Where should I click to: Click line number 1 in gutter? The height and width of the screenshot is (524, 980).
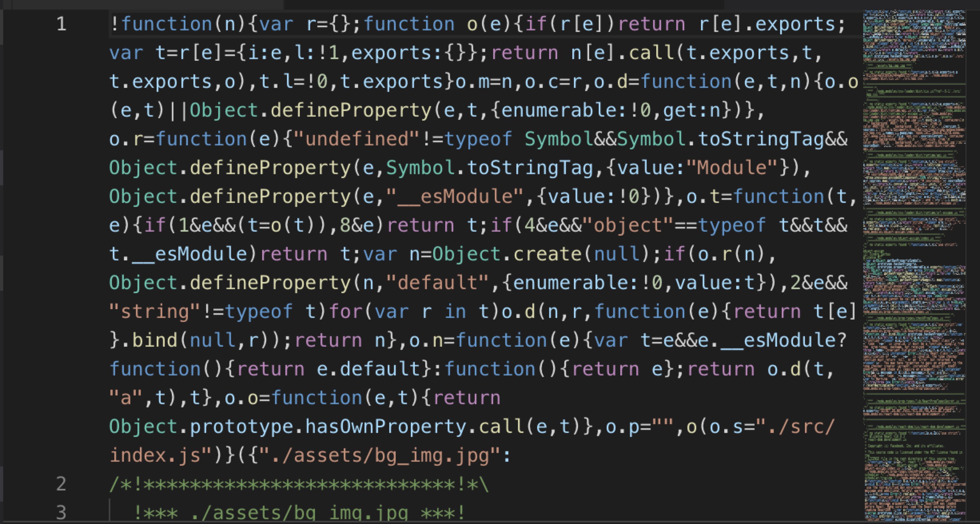[x=61, y=24]
